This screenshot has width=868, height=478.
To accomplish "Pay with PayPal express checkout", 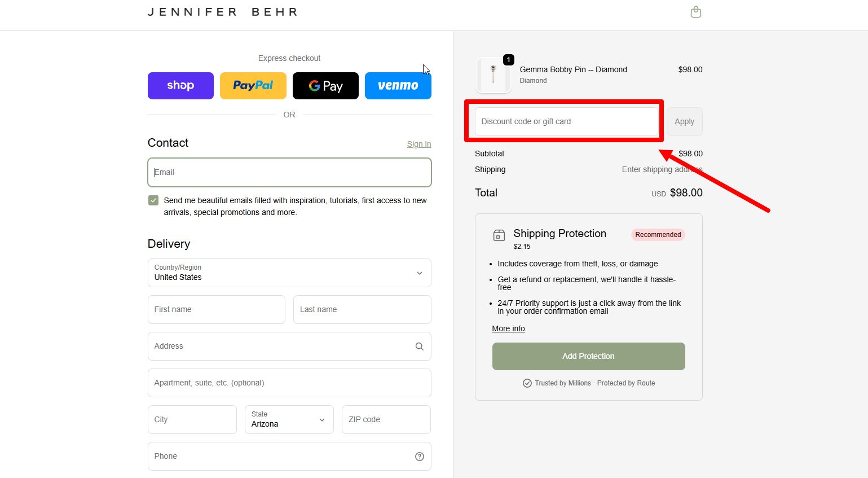I will click(x=253, y=85).
